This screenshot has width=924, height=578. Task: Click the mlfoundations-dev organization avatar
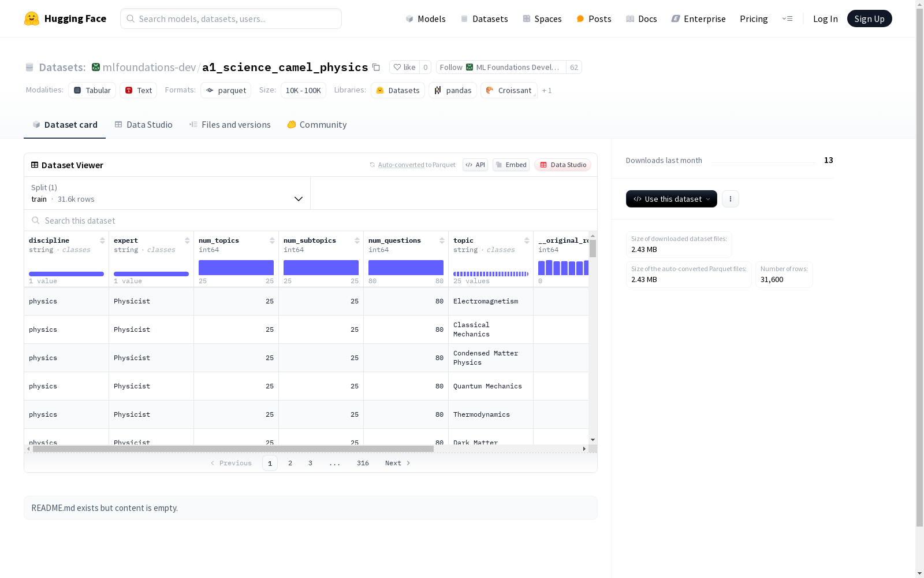[96, 67]
